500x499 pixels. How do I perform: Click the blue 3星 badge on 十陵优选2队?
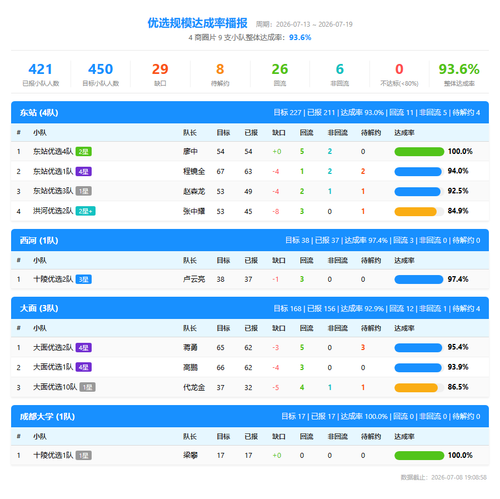[x=84, y=279]
